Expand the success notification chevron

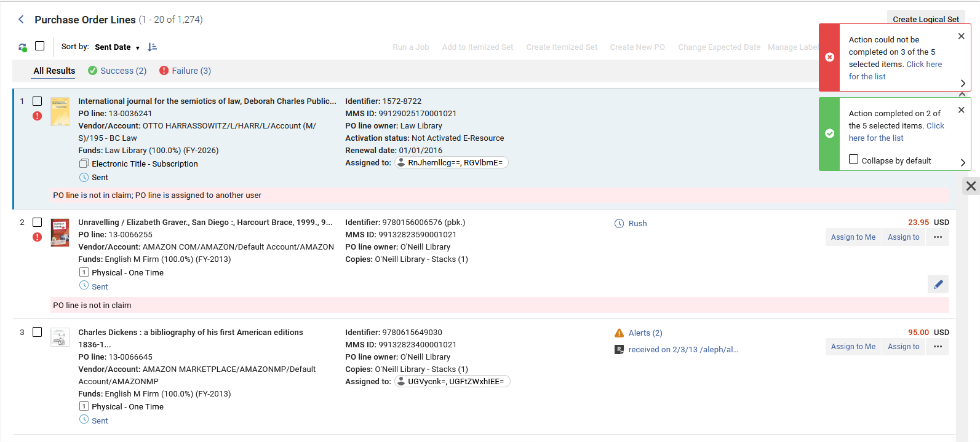pos(963,162)
